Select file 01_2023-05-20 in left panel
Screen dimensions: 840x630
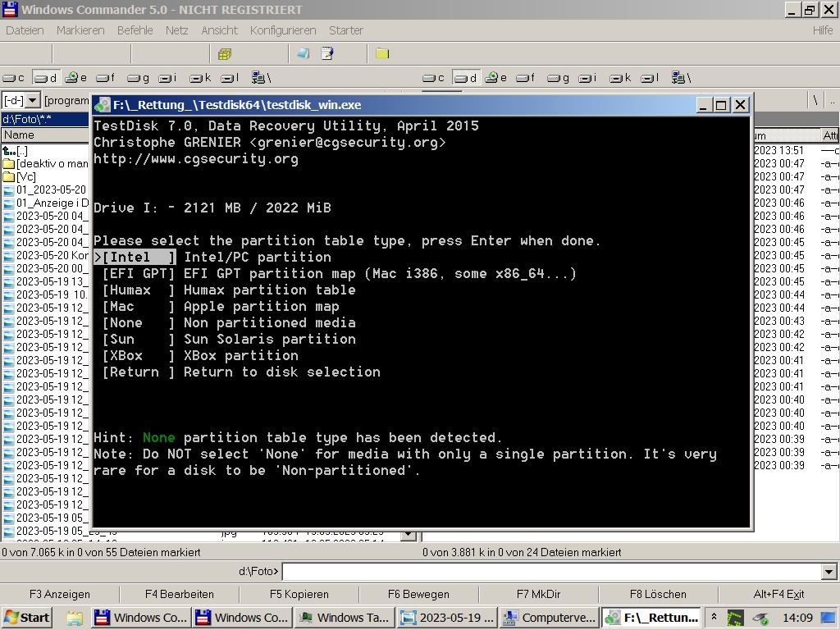coord(45,189)
